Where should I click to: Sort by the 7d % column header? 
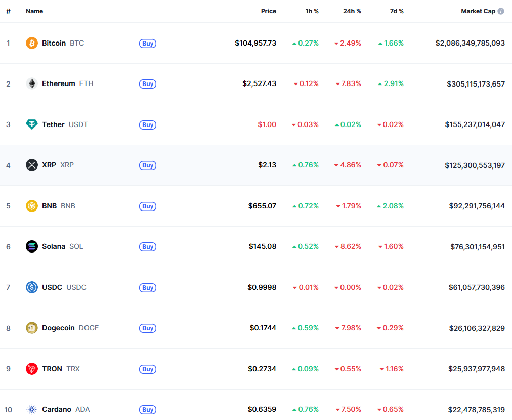point(397,11)
